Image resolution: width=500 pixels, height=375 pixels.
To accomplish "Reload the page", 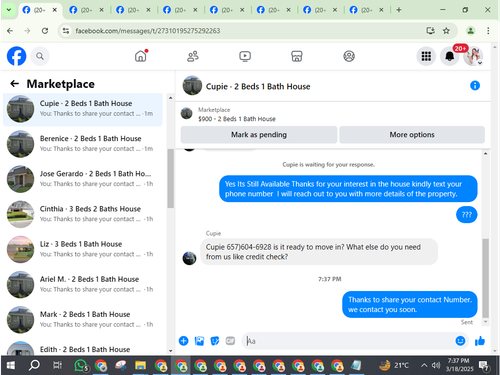I will click(45, 31).
